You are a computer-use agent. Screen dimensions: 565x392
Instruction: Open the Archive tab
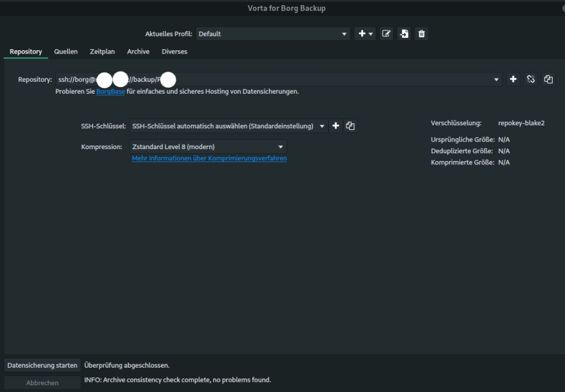[138, 51]
